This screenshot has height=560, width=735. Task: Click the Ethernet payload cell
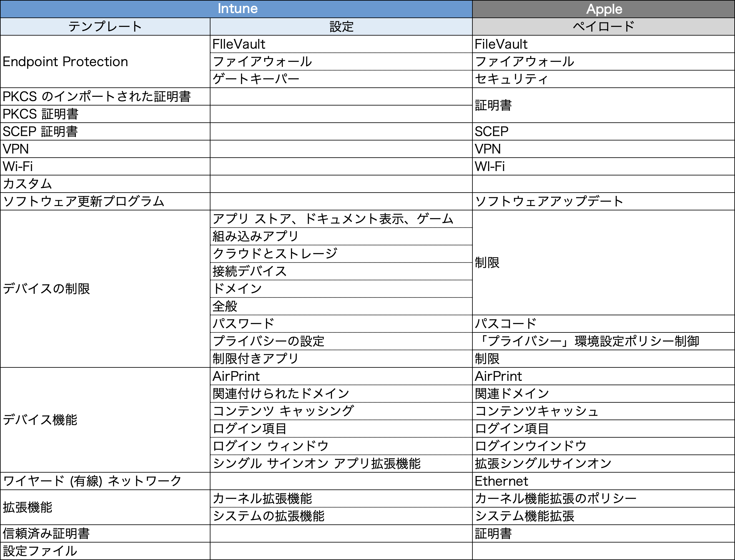coord(501,481)
